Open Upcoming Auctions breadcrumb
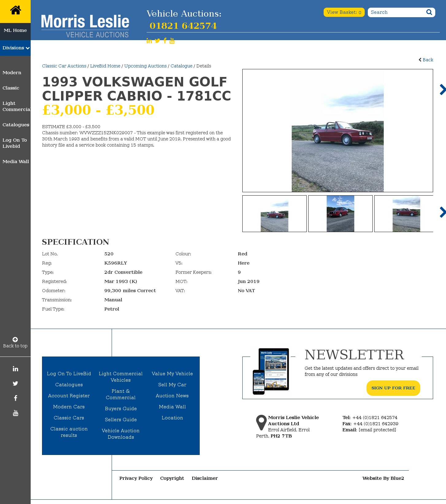This screenshot has height=504, width=446. click(145, 66)
